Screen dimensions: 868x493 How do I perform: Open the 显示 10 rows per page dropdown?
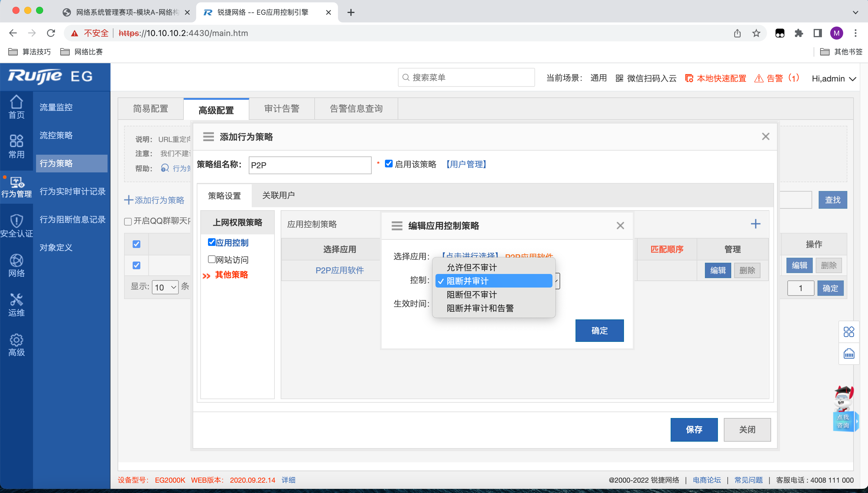click(165, 287)
